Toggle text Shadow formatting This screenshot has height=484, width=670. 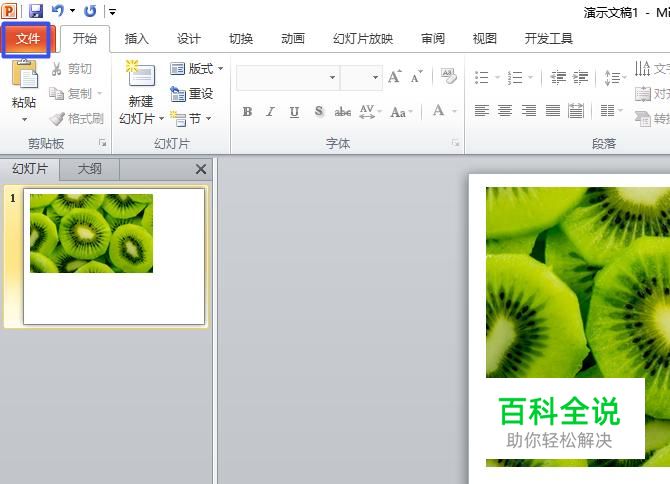tap(318, 111)
